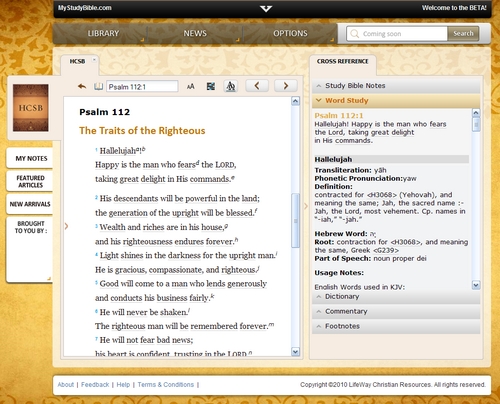Expand the Footnotes section
This screenshot has height=404, width=500.
pos(396,326)
